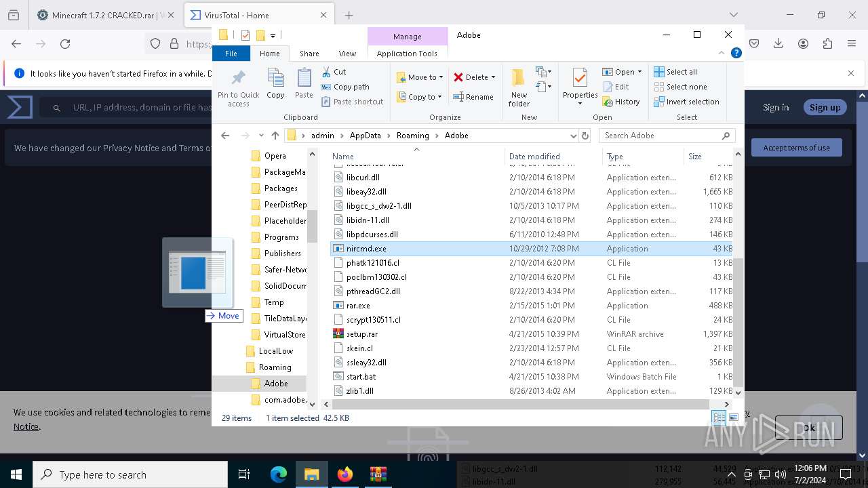The width and height of the screenshot is (868, 488).
Task: Open a new Firefox tab
Action: click(x=349, y=15)
